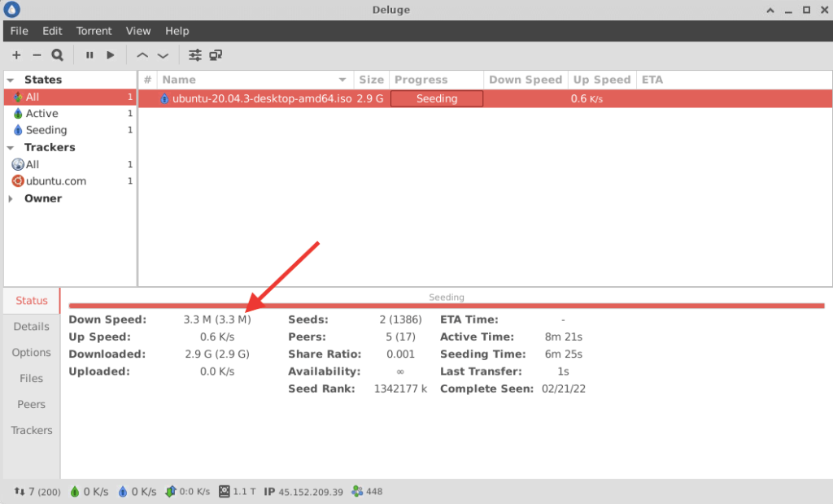Screen dimensions: 833x504
Task: Switch to the Trackers tab
Action: point(32,431)
